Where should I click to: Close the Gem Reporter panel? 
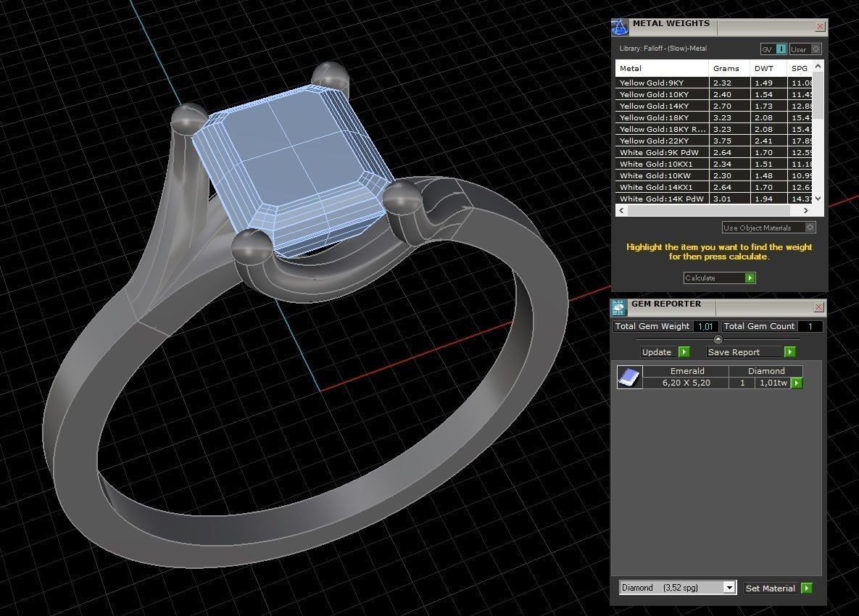pos(819,307)
